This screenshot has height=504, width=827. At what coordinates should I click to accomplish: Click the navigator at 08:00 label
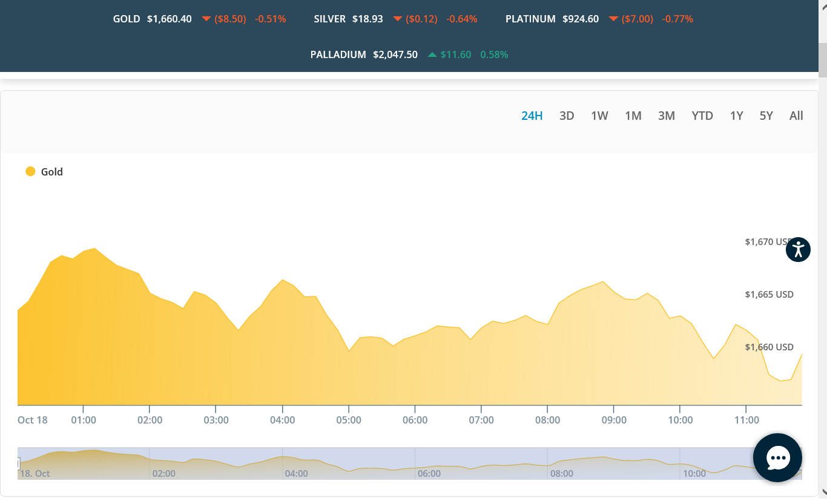coord(562,474)
